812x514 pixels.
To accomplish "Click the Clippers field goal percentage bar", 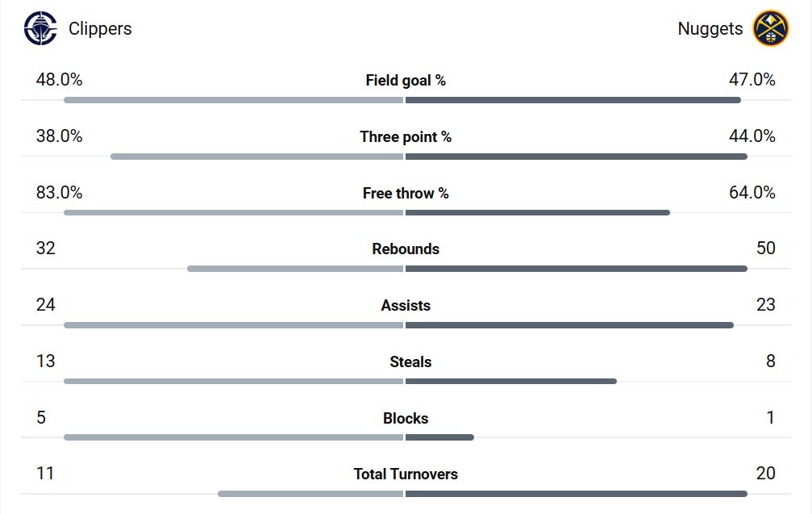I will tap(233, 100).
